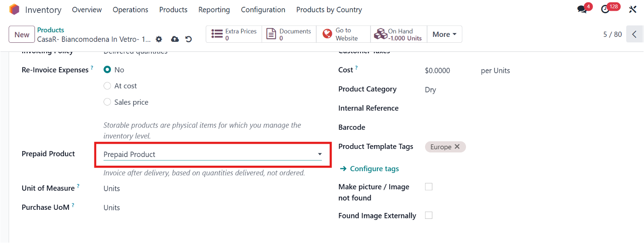Image resolution: width=644 pixels, height=243 pixels.
Task: Go to Products breadcrumb link
Action: (x=51, y=30)
